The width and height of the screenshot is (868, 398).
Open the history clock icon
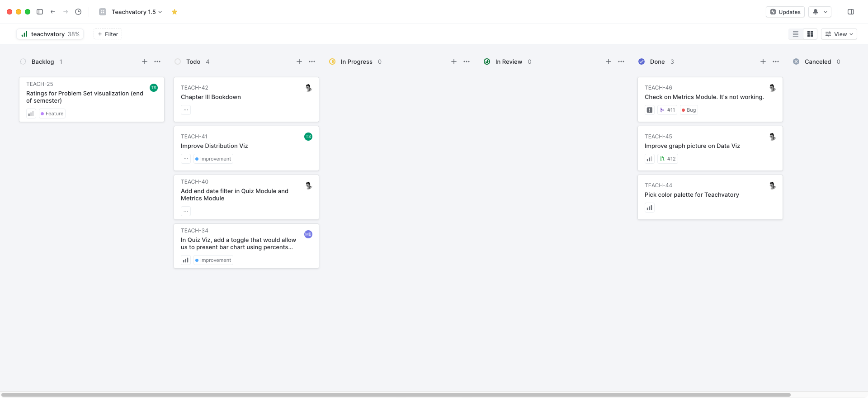pyautogui.click(x=78, y=12)
